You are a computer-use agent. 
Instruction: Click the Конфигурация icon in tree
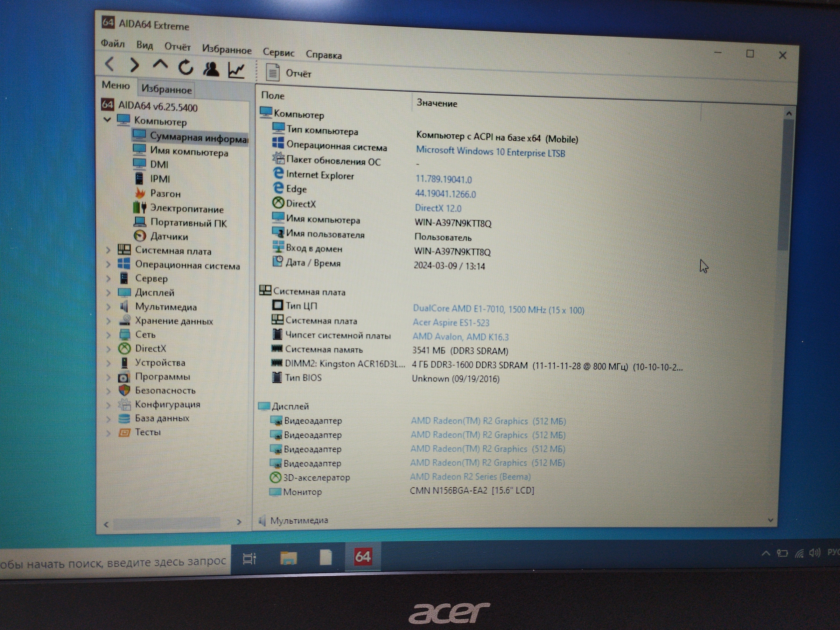(x=124, y=404)
